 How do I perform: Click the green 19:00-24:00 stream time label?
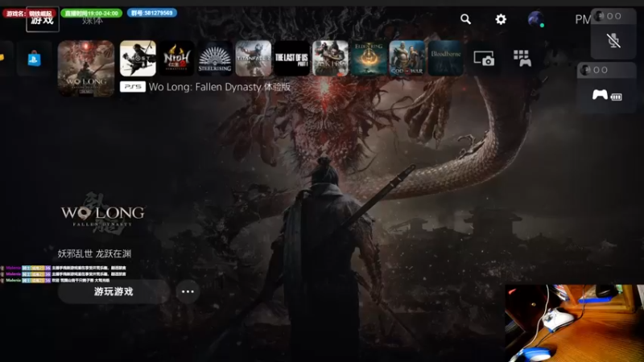pyautogui.click(x=91, y=13)
